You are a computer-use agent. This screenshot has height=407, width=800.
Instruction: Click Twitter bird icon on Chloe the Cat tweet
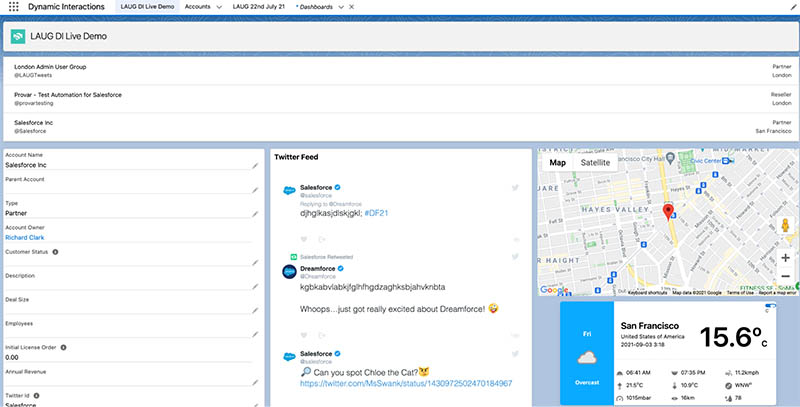click(x=515, y=354)
